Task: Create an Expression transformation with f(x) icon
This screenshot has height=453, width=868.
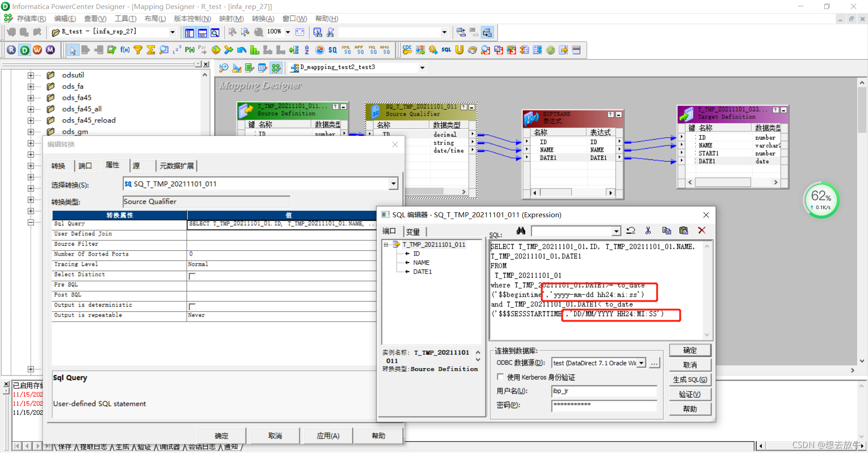Action: coord(125,50)
